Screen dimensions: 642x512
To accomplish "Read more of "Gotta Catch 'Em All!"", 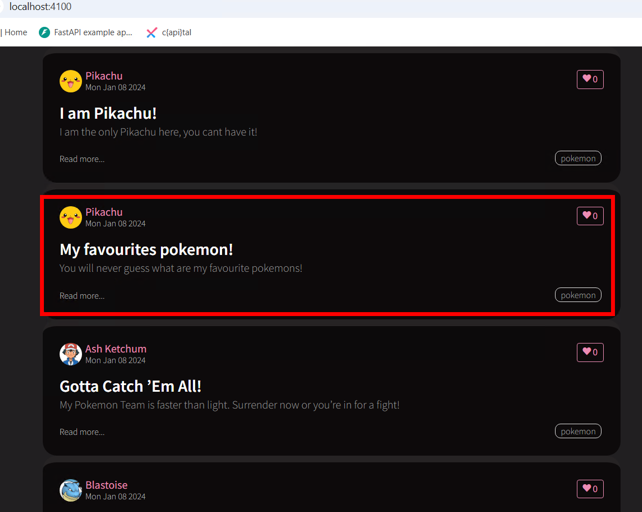I will pyautogui.click(x=82, y=432).
